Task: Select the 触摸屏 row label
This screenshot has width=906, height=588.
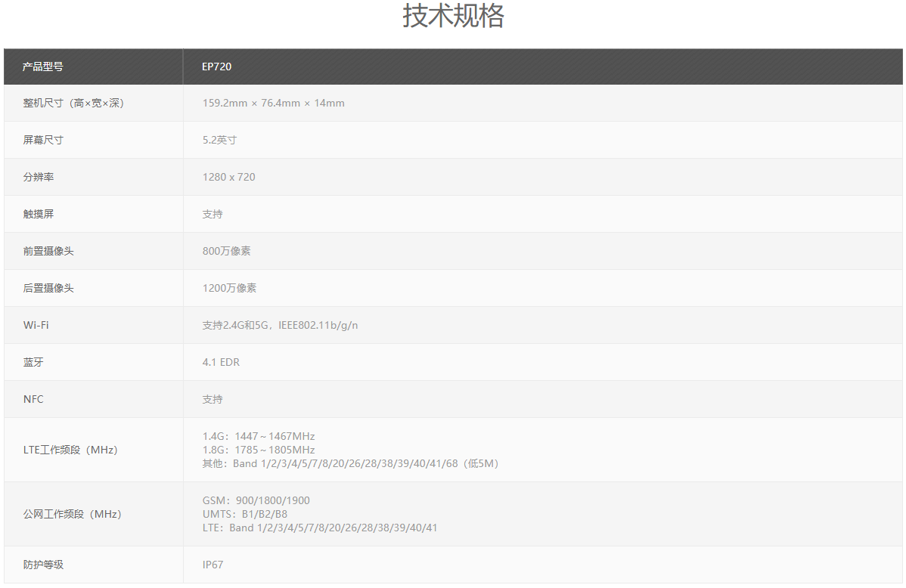Action: [x=39, y=214]
